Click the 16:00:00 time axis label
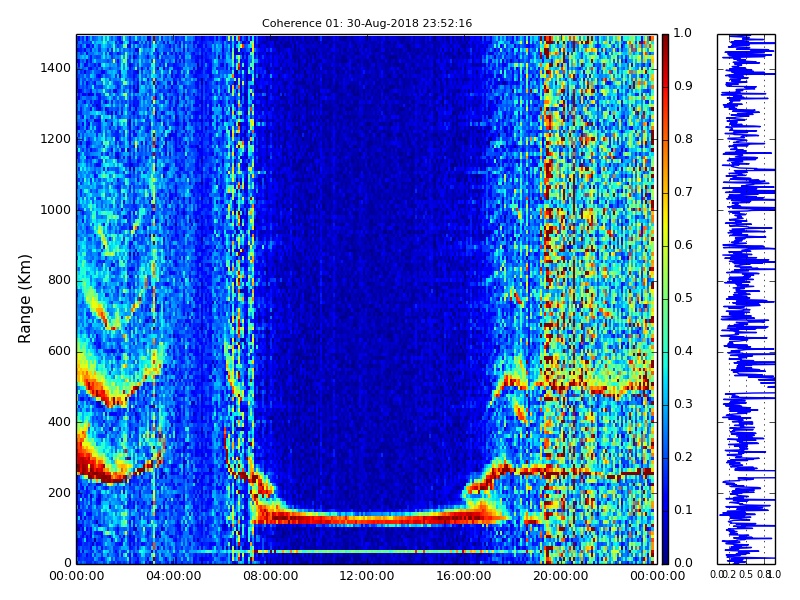The width and height of the screenshot is (800, 600). pos(464,576)
